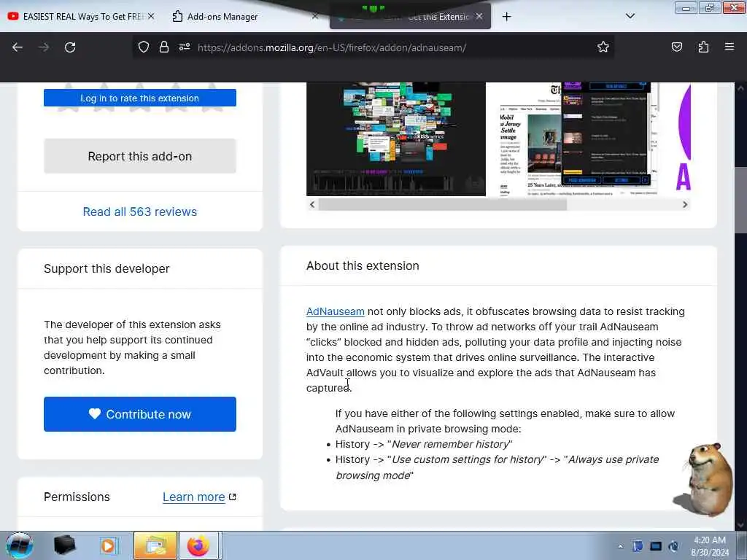Click the 'Contribute now' button
747x560 pixels.
(140, 414)
